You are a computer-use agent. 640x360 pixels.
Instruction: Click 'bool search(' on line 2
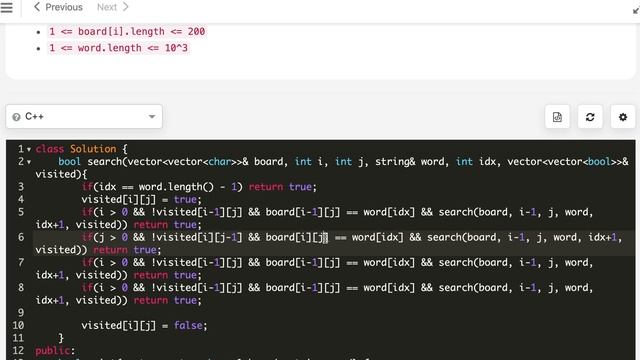[x=93, y=162]
